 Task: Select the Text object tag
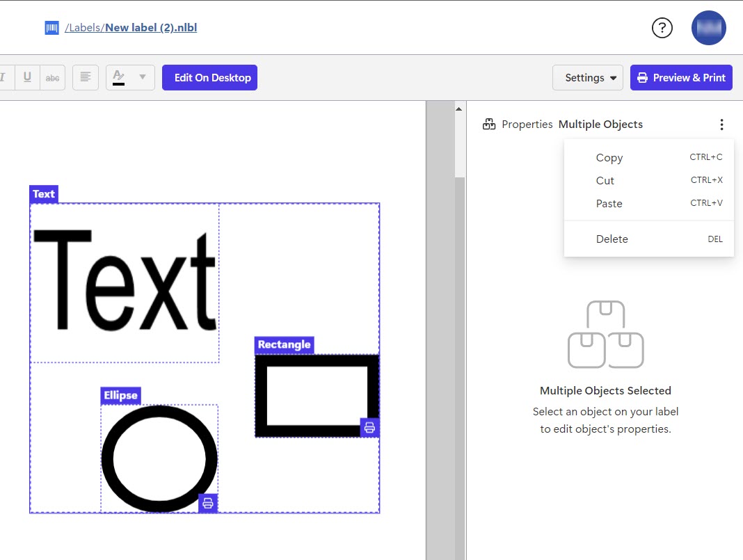tap(44, 194)
